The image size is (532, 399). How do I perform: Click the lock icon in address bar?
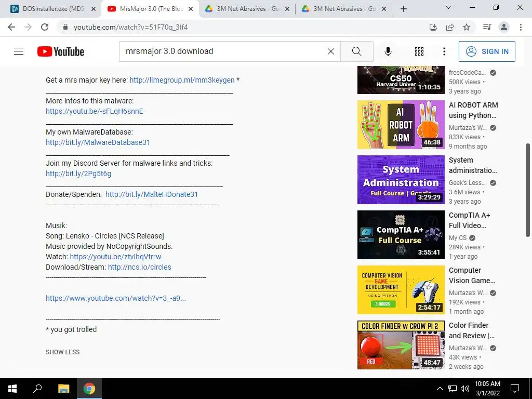65,27
